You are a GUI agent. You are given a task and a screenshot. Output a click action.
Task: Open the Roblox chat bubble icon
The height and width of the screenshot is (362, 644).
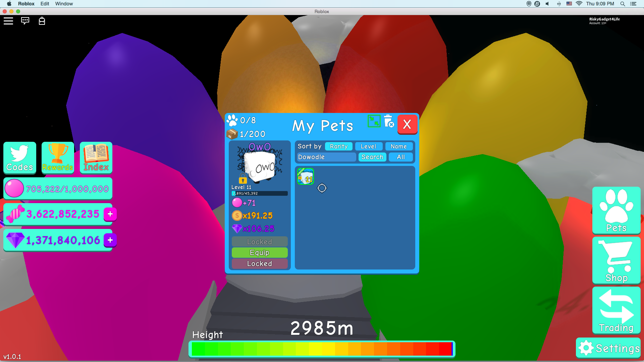(x=25, y=21)
